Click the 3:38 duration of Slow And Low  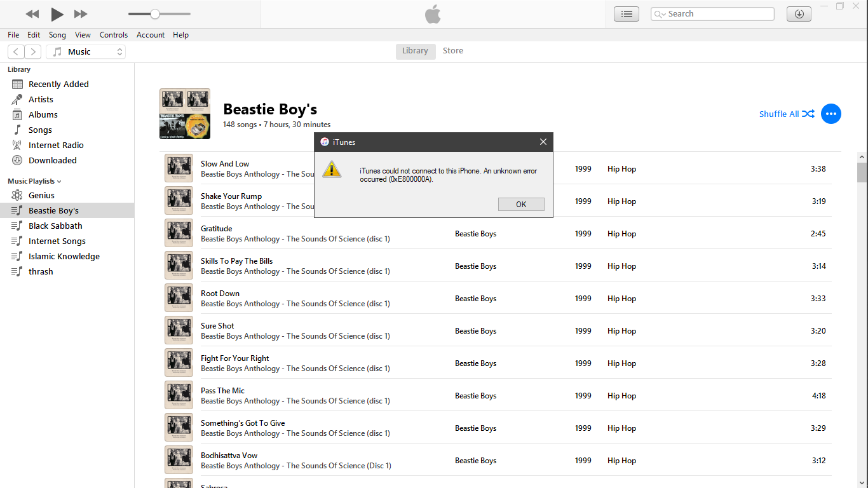[x=818, y=169]
